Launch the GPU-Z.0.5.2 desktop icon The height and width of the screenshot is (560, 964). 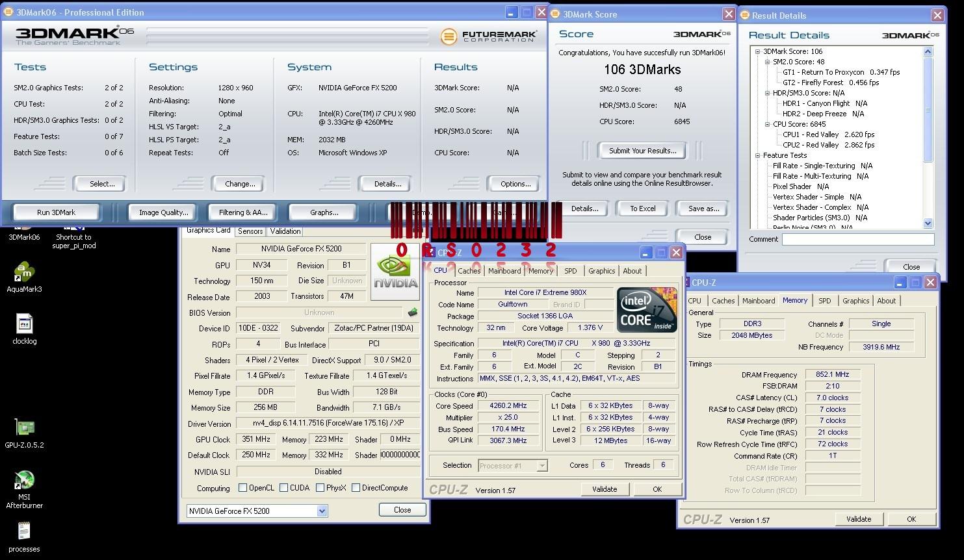point(24,433)
